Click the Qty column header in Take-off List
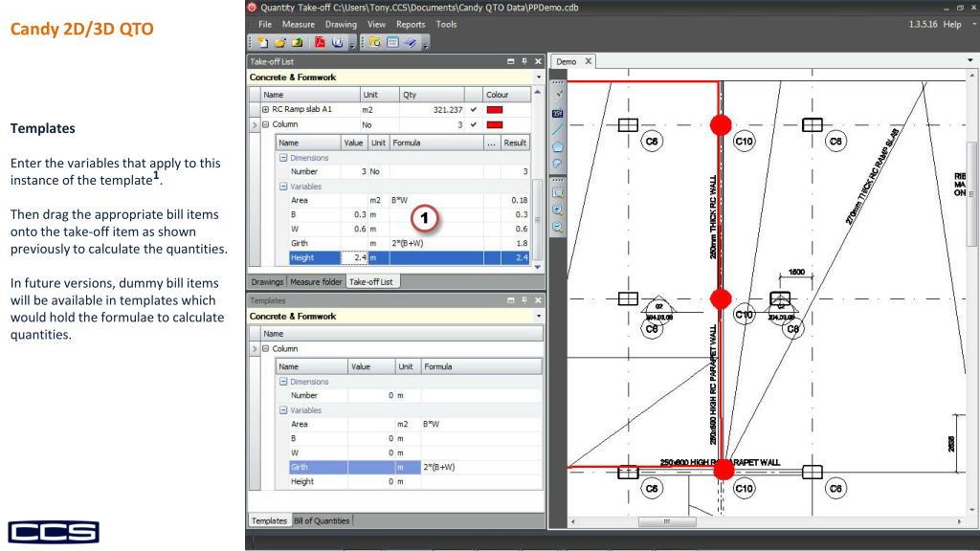Image resolution: width=980 pixels, height=551 pixels. tap(432, 95)
